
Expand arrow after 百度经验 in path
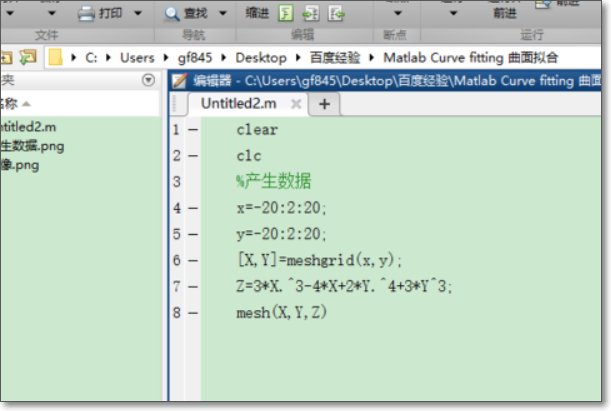[x=371, y=58]
